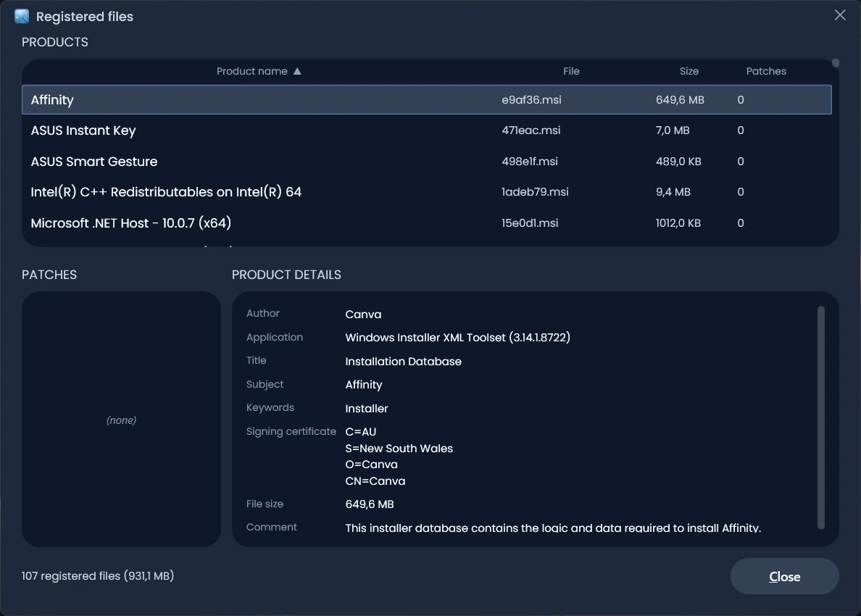Click the (none) patches placeholder

point(121,420)
